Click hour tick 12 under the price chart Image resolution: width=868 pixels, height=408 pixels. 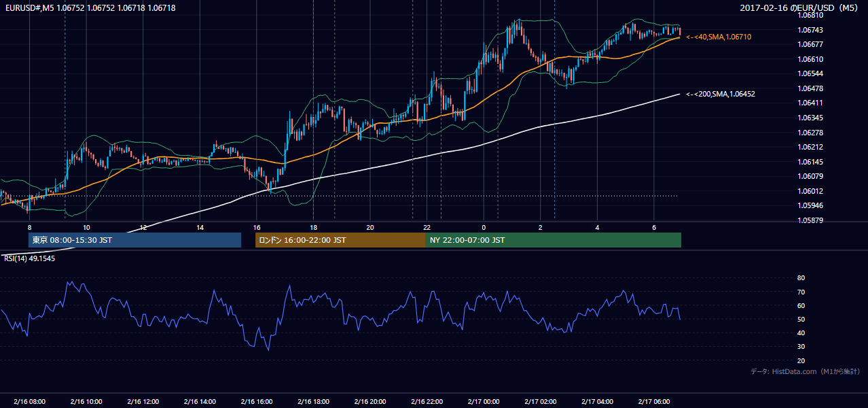point(143,227)
